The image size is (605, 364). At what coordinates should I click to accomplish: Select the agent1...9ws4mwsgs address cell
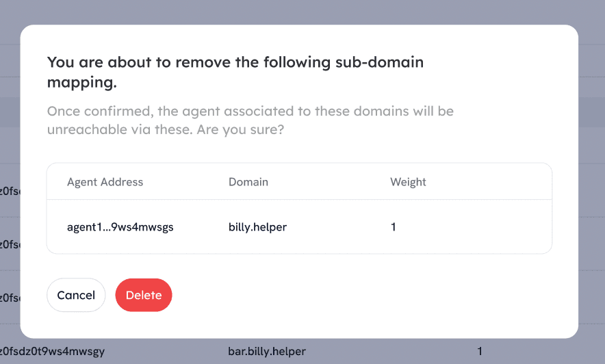point(120,227)
